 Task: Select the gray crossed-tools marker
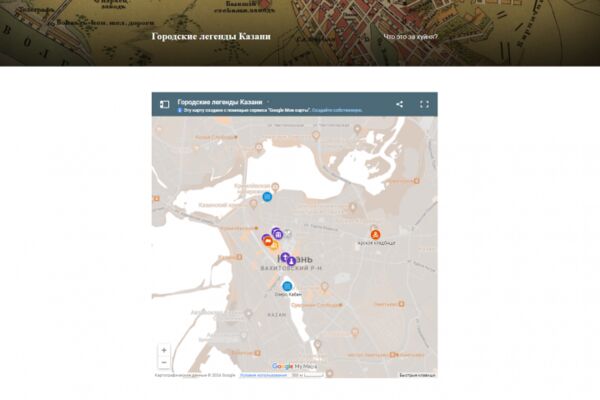(288, 234)
